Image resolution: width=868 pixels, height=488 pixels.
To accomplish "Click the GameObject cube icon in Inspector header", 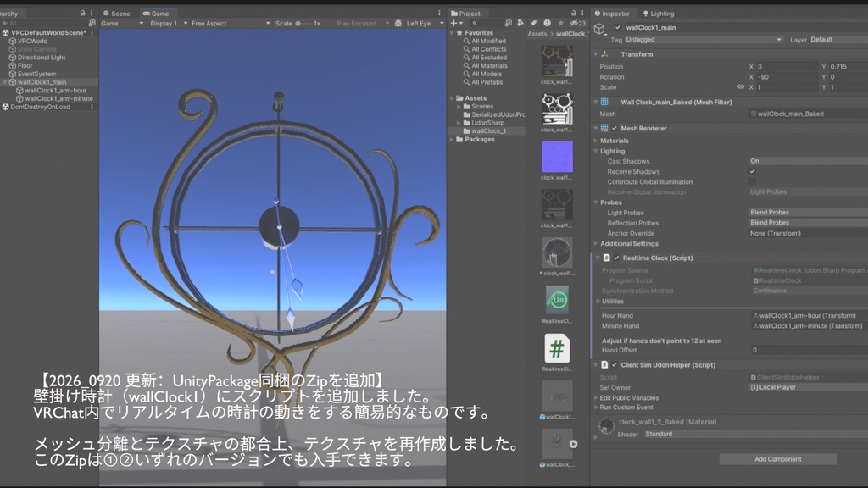I will click(x=599, y=28).
